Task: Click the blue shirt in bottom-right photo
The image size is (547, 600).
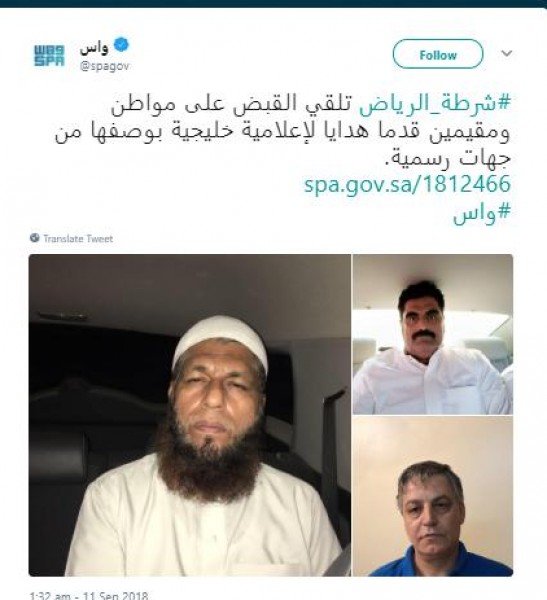Action: [x=440, y=561]
